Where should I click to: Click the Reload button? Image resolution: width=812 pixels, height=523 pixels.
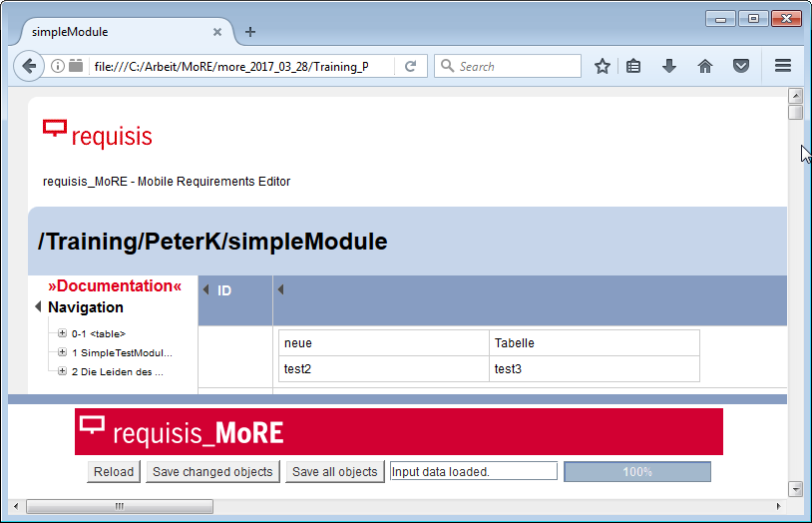click(x=114, y=472)
